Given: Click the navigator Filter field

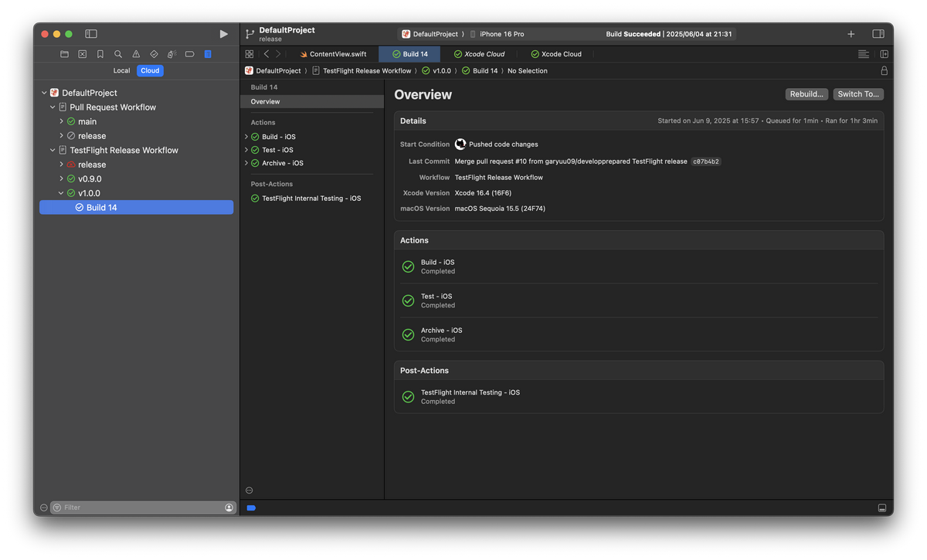Looking at the screenshot, I should (142, 507).
